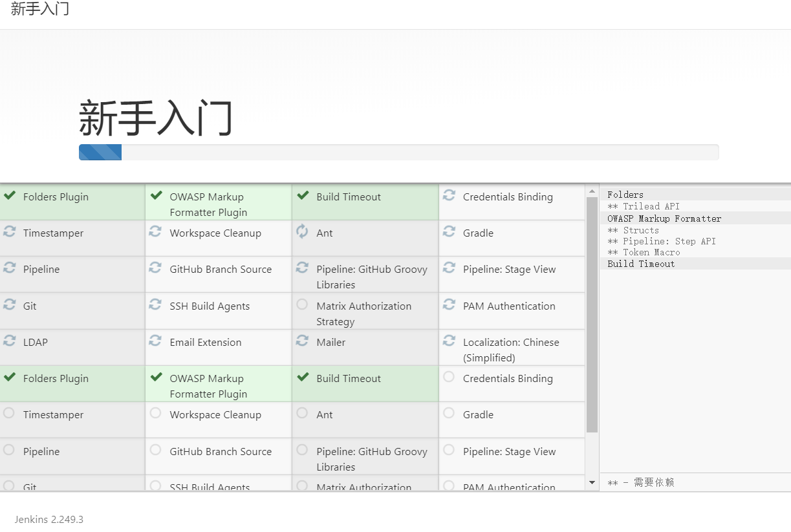Viewport: 791px width, 532px height.
Task: Click the sync icon next to Timestamper
Action: (9, 231)
